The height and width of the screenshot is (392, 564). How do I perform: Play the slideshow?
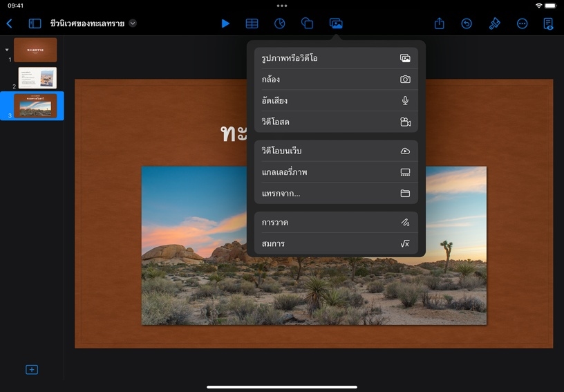pos(225,24)
